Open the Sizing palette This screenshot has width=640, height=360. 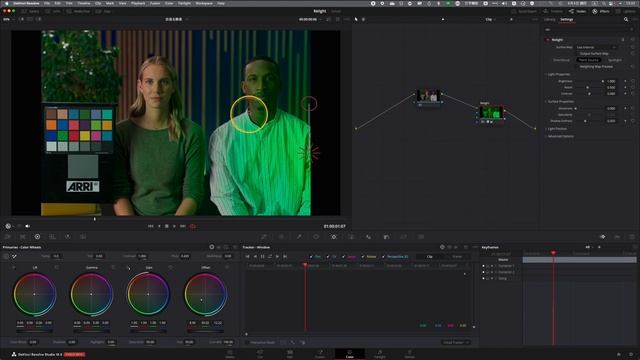[403, 237]
